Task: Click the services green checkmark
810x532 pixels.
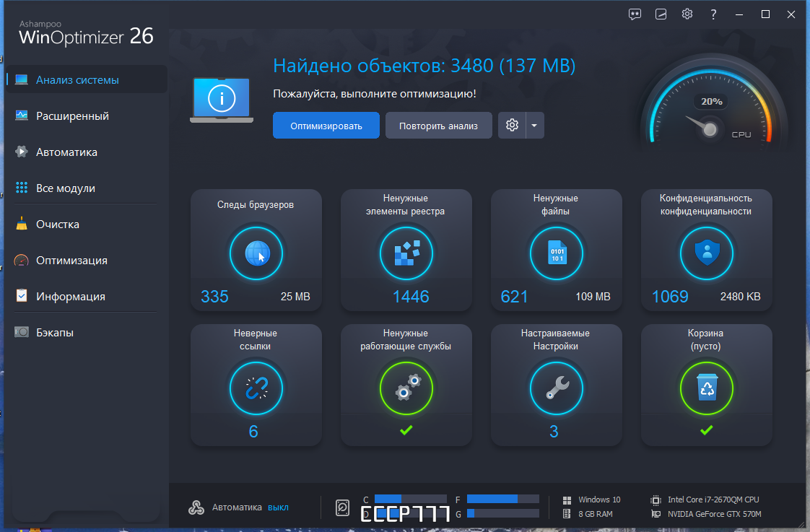Action: tap(406, 429)
